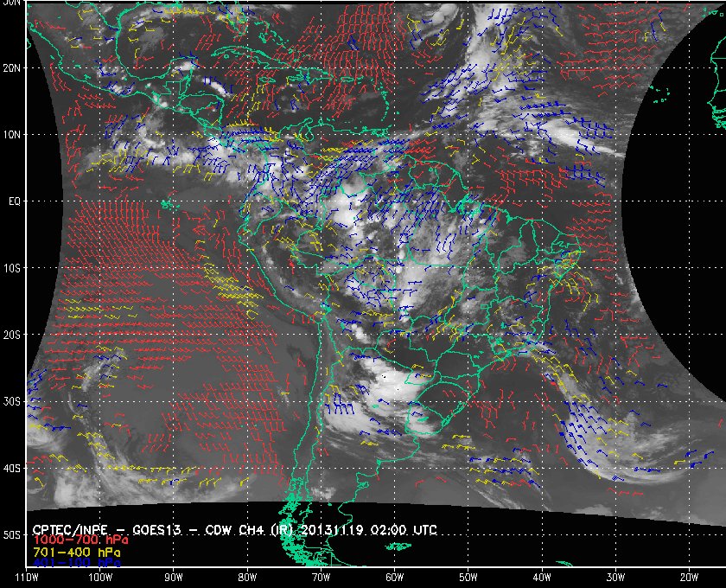Click the 100W longitude label

[x=100, y=578]
